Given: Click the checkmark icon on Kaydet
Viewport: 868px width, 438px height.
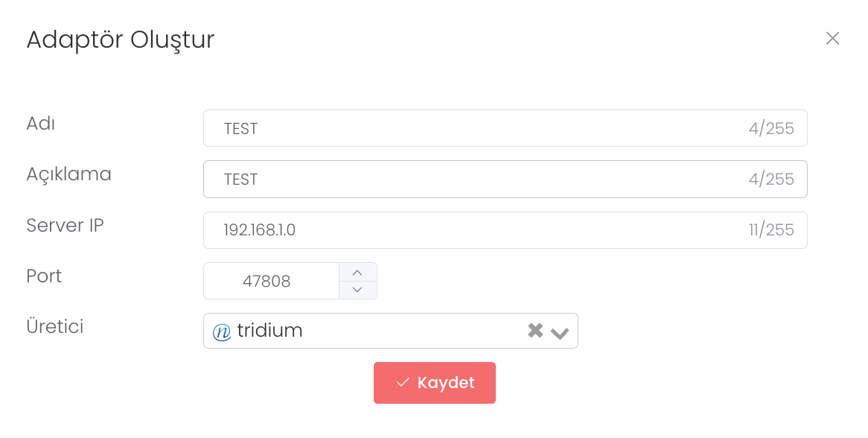Looking at the screenshot, I should coord(403,383).
